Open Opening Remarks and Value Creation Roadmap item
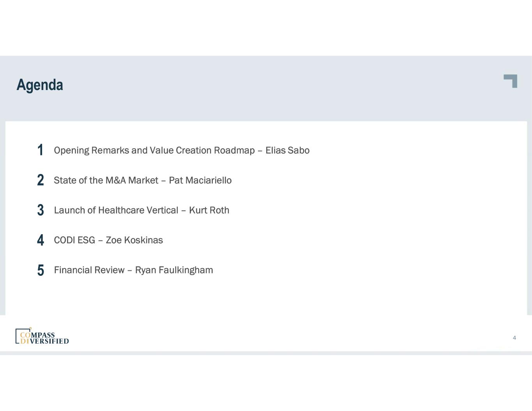 pos(154,150)
